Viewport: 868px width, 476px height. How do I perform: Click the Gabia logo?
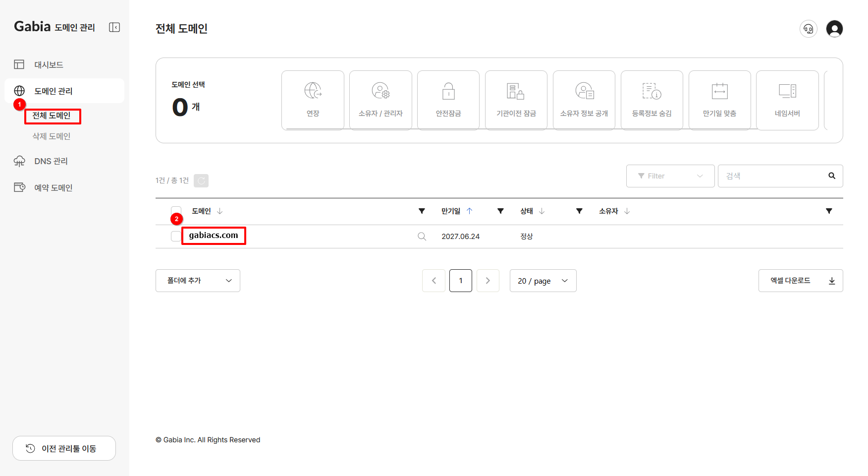point(32,26)
